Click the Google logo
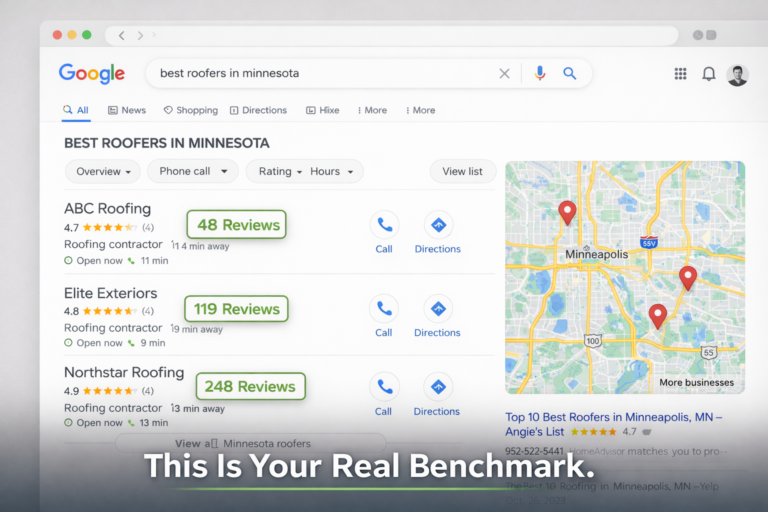768x512 pixels. [x=92, y=73]
